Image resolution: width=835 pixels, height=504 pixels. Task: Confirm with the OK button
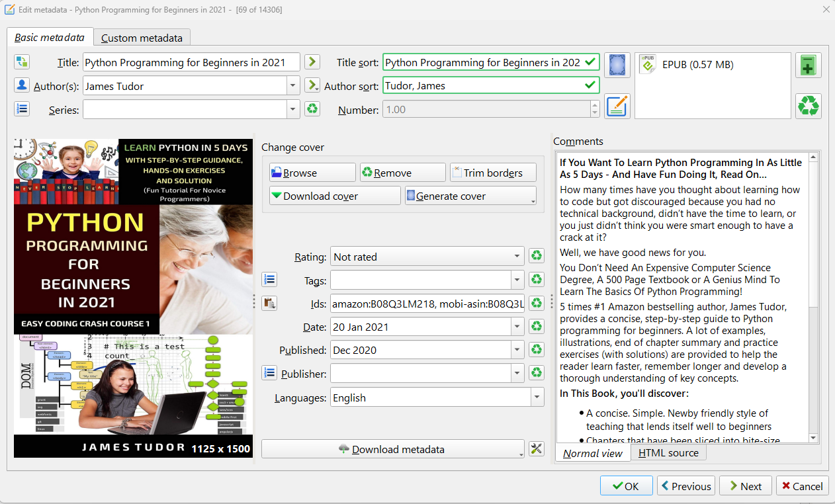click(625, 486)
